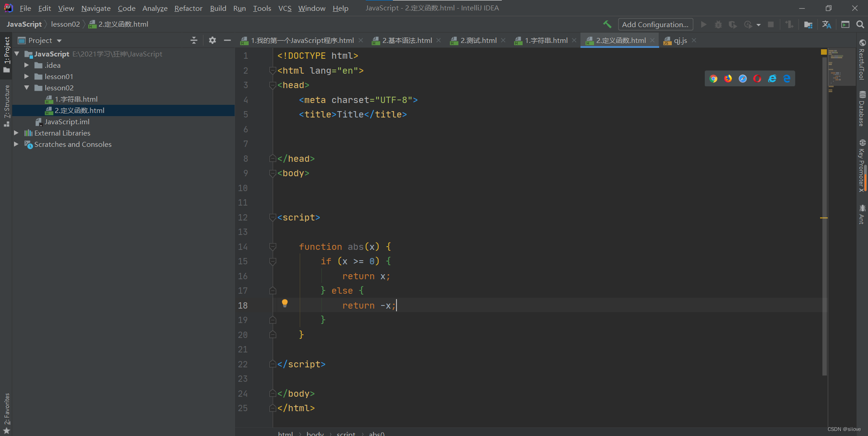Click the Collapse All icon in Project panel
Screen dimensions: 868x436
[194, 40]
